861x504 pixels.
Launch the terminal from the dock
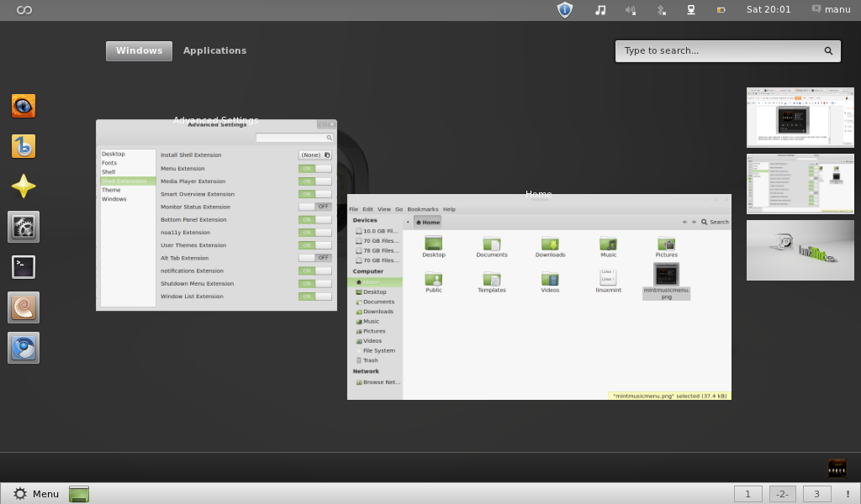tap(23, 266)
